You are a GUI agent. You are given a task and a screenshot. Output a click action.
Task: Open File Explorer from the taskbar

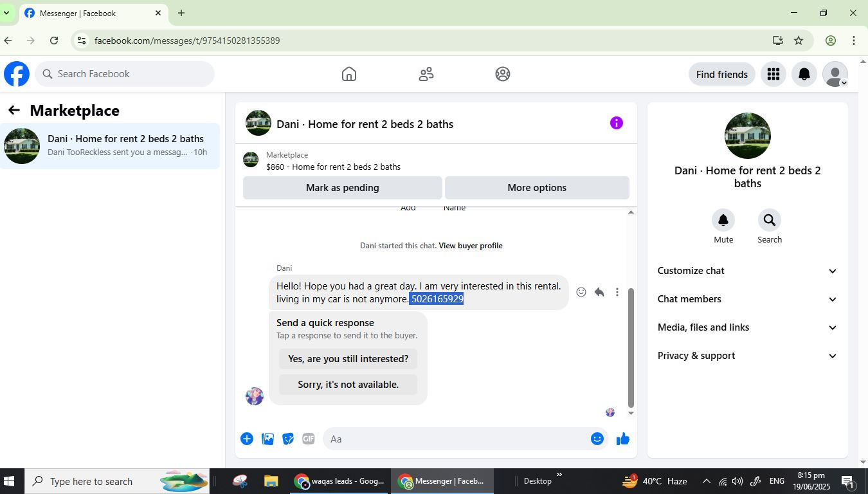pyautogui.click(x=271, y=481)
